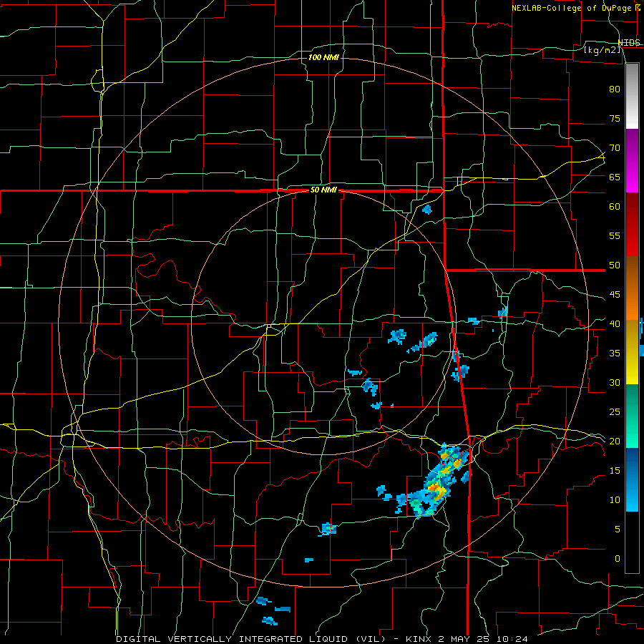Image resolution: width=644 pixels, height=644 pixels.
Task: Click the 70 value on the scale
Action: tap(615, 148)
